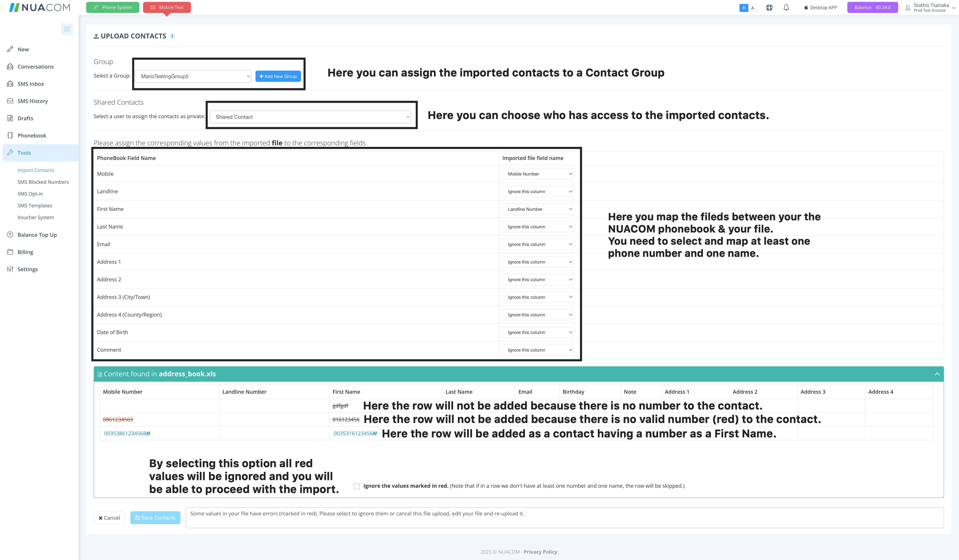959x560 pixels.
Task: Enable Ignore the values marked in red
Action: click(357, 486)
